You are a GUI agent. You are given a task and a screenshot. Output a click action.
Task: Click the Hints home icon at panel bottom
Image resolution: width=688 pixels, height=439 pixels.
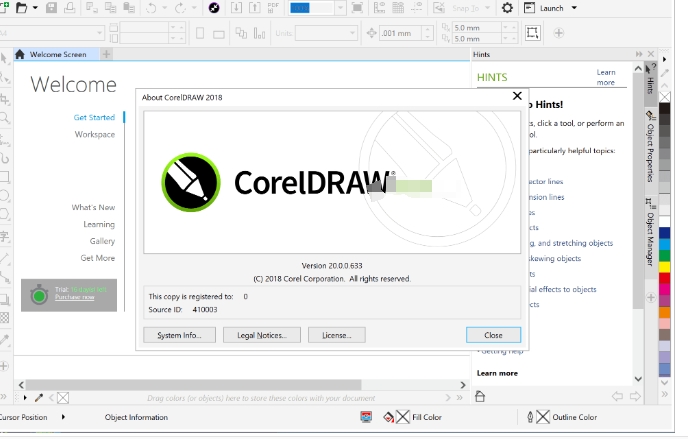tap(480, 396)
